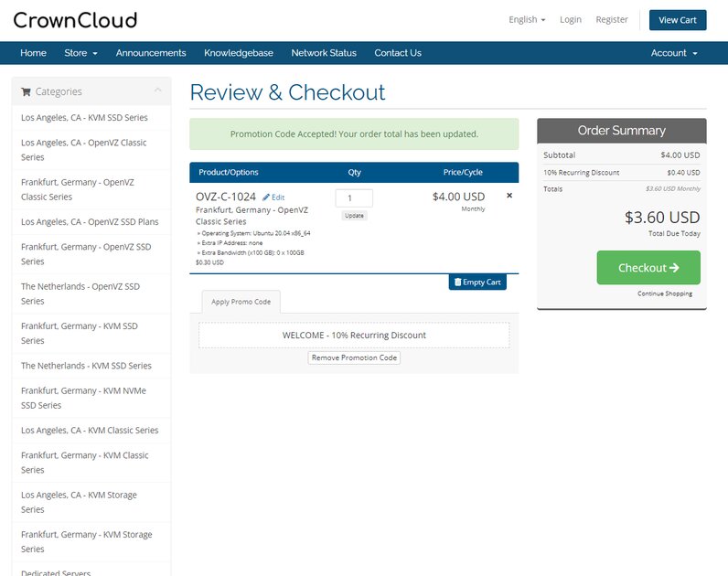Select the Apply Promo Code tab
The image size is (728, 576).
241,302
